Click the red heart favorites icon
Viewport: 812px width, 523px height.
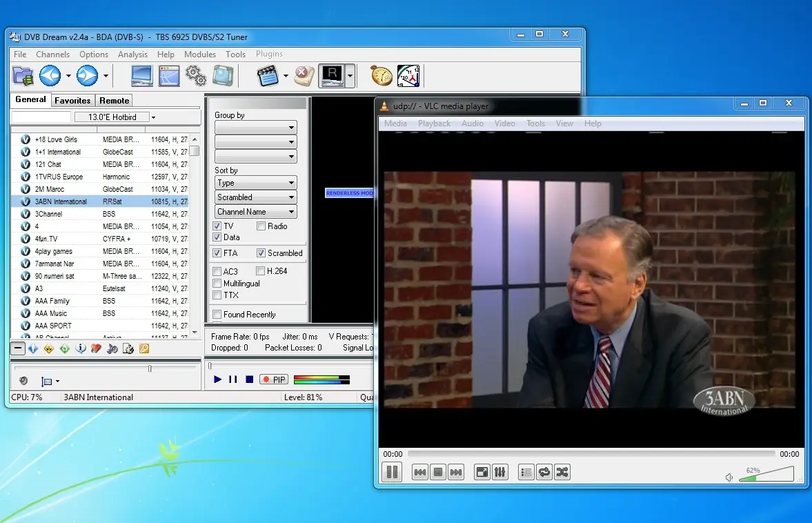tap(97, 348)
